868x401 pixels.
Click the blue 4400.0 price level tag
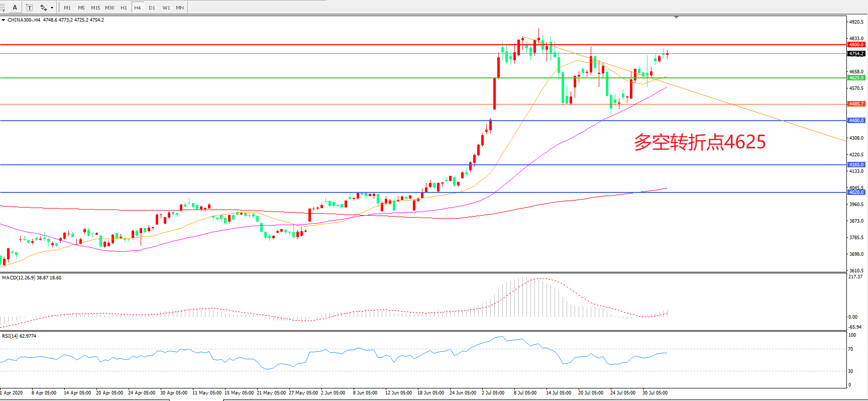pos(856,121)
